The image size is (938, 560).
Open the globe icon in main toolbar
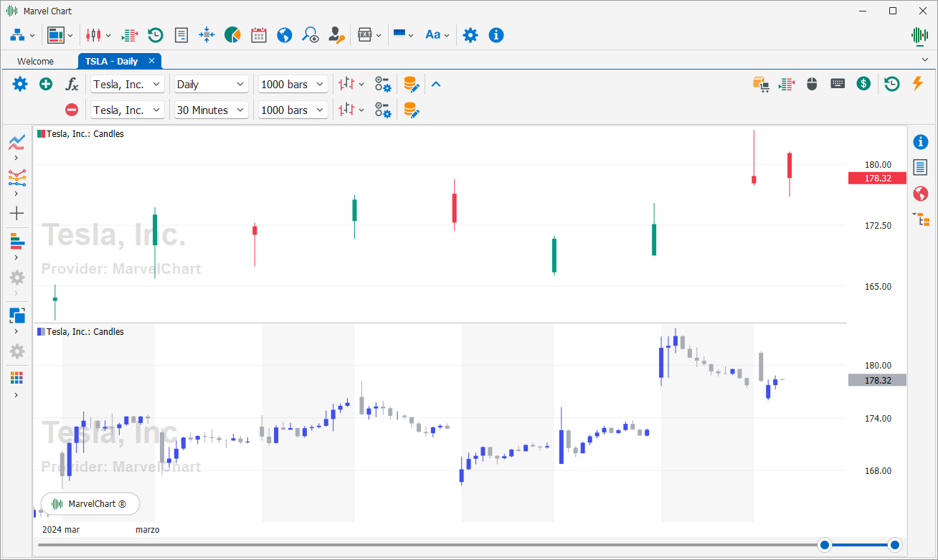pyautogui.click(x=284, y=34)
